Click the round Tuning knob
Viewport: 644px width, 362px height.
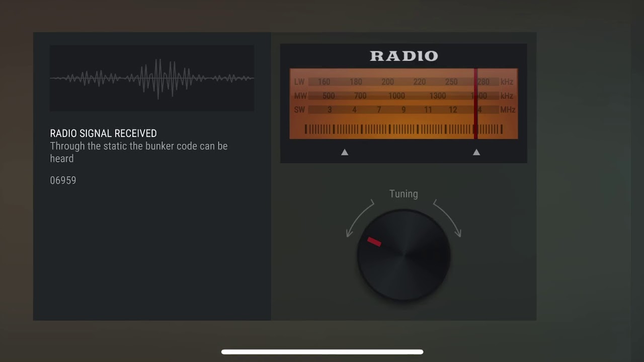tap(404, 255)
